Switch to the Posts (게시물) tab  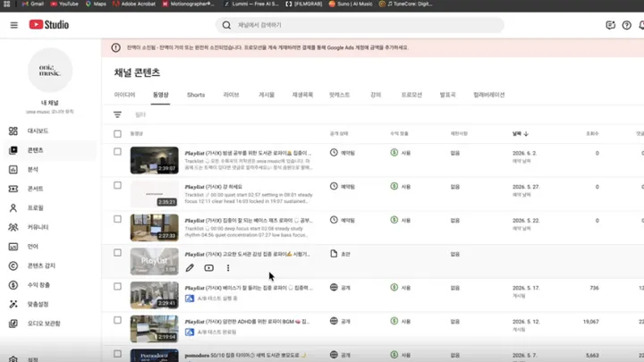click(267, 95)
